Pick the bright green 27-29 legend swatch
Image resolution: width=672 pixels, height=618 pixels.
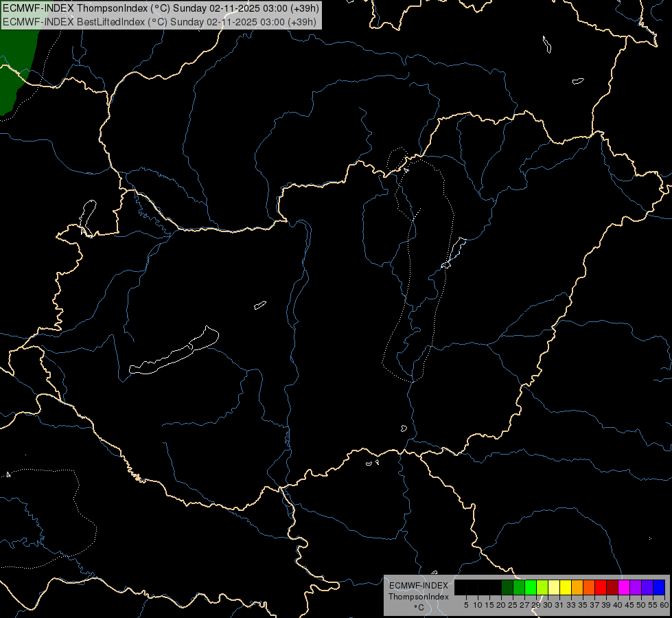(531, 587)
